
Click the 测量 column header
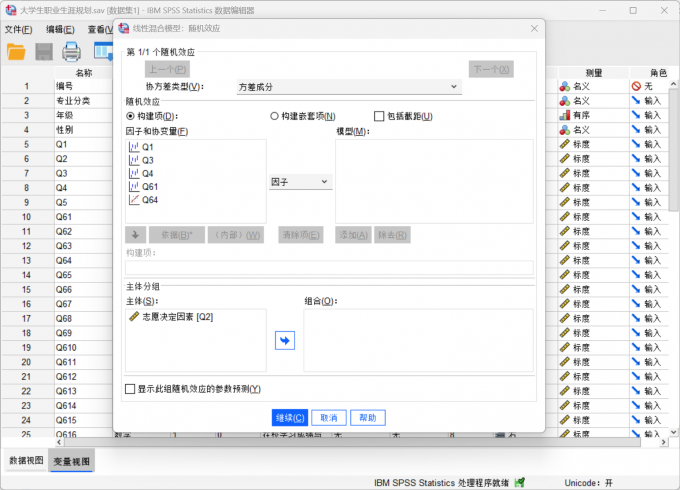(x=594, y=72)
